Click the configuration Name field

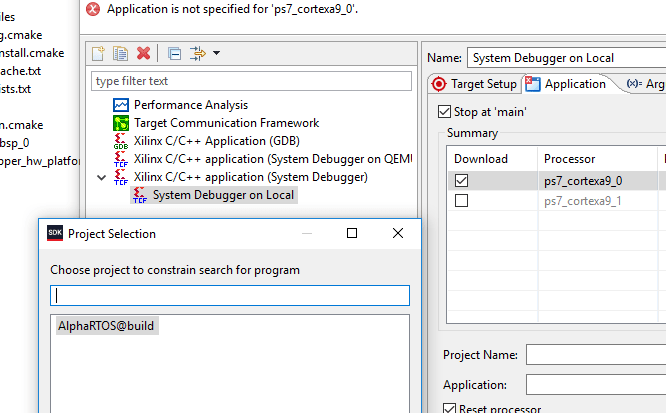point(567,58)
